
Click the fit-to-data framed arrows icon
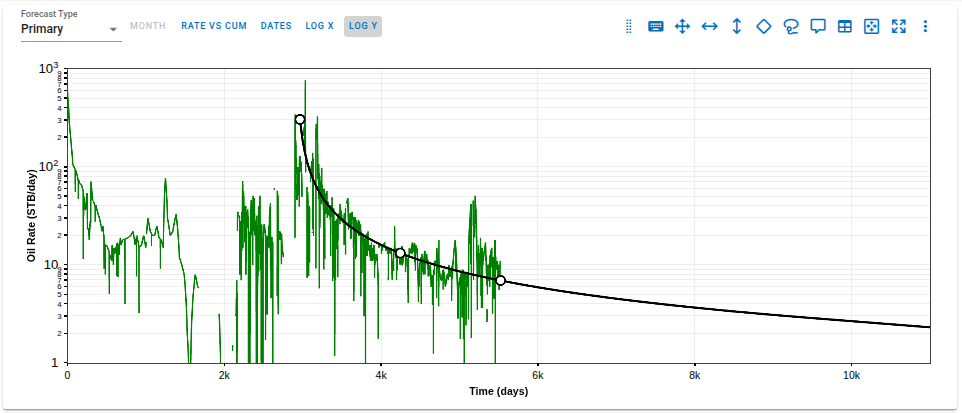[872, 27]
